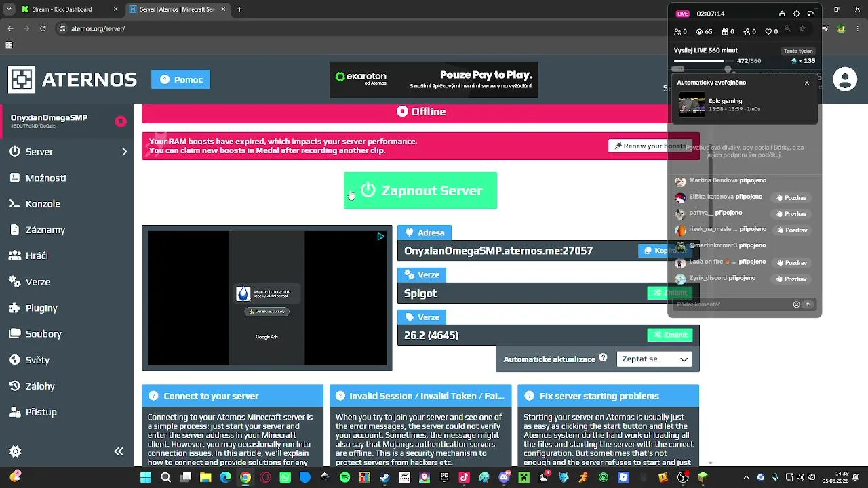The image size is (868, 488).
Task: Greet Zyrix_discord with Pozdrav
Action: 791,279
